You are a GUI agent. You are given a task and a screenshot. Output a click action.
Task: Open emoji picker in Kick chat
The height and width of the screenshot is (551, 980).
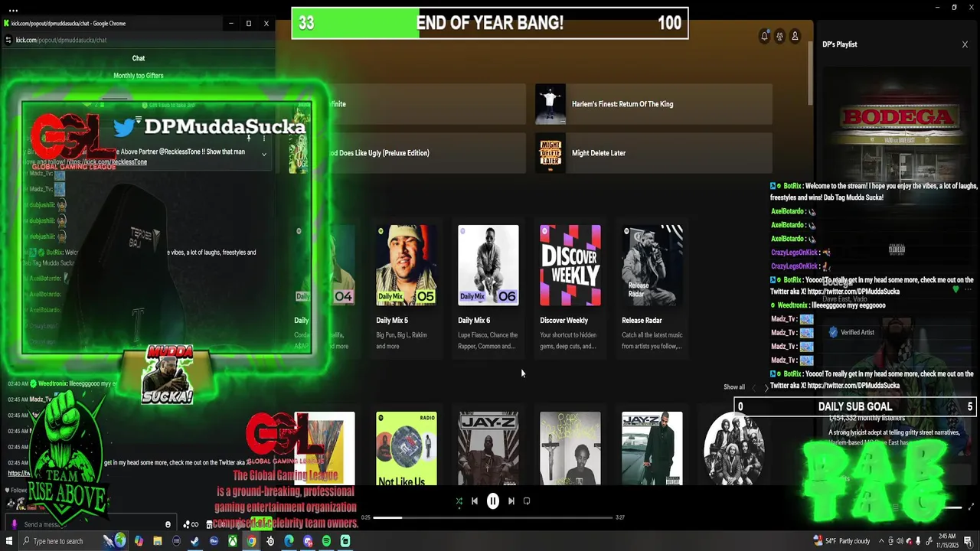click(x=168, y=524)
